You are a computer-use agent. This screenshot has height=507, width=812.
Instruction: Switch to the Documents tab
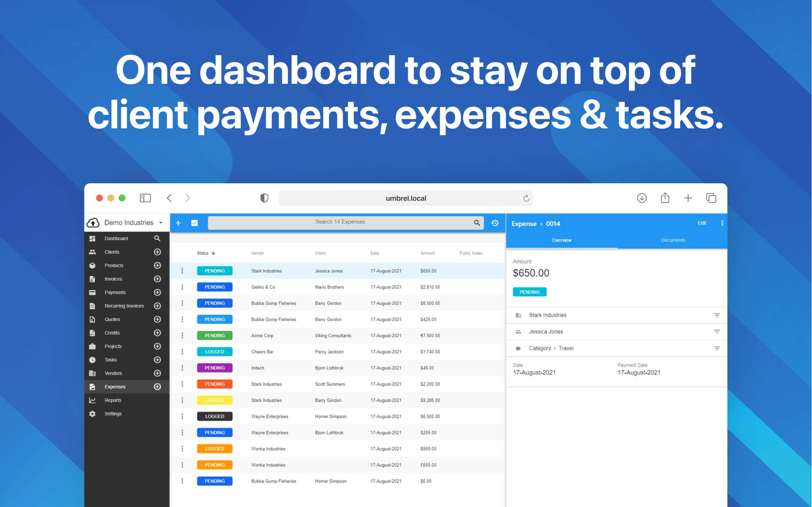coord(673,240)
